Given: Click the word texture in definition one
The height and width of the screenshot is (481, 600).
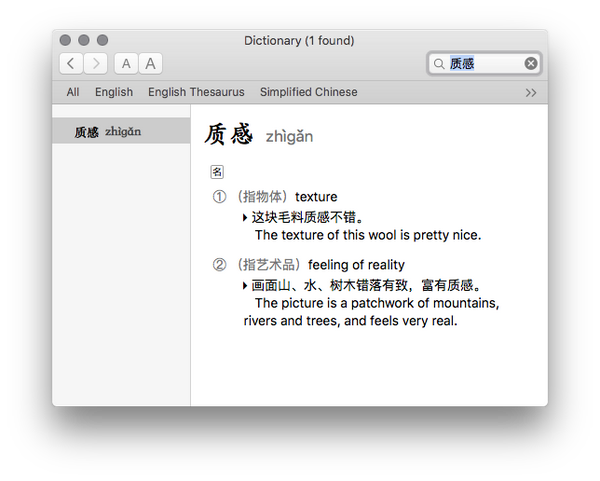Looking at the screenshot, I should [316, 197].
